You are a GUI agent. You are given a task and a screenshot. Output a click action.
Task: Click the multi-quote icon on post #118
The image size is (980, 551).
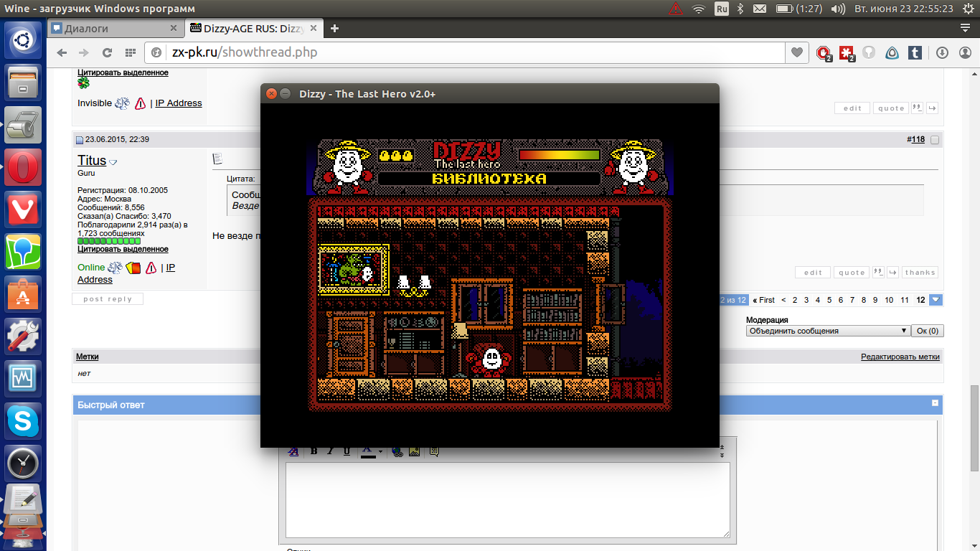(877, 273)
